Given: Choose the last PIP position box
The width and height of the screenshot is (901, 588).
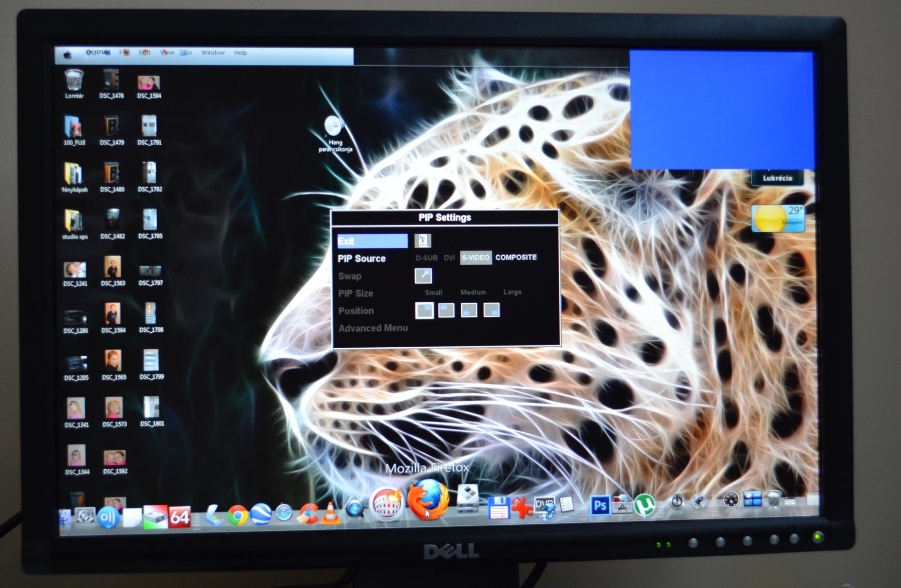Looking at the screenshot, I should (491, 310).
